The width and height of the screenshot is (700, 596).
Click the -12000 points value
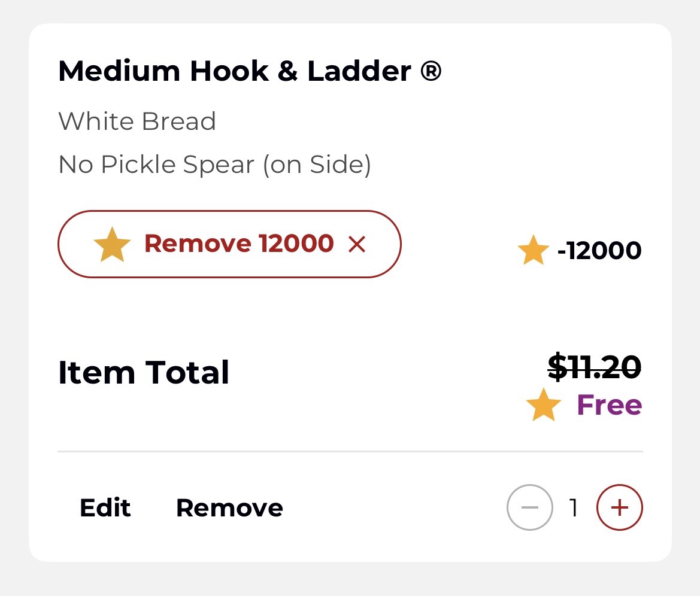(x=599, y=251)
